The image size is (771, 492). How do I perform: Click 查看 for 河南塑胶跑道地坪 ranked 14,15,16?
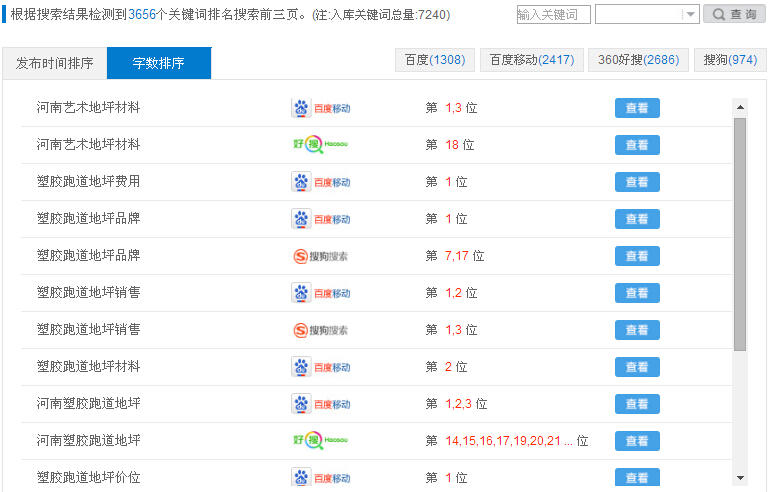(x=637, y=441)
